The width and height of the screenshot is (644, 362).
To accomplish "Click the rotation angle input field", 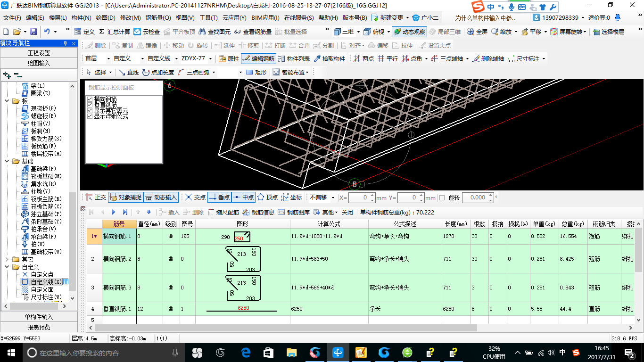I will [478, 197].
